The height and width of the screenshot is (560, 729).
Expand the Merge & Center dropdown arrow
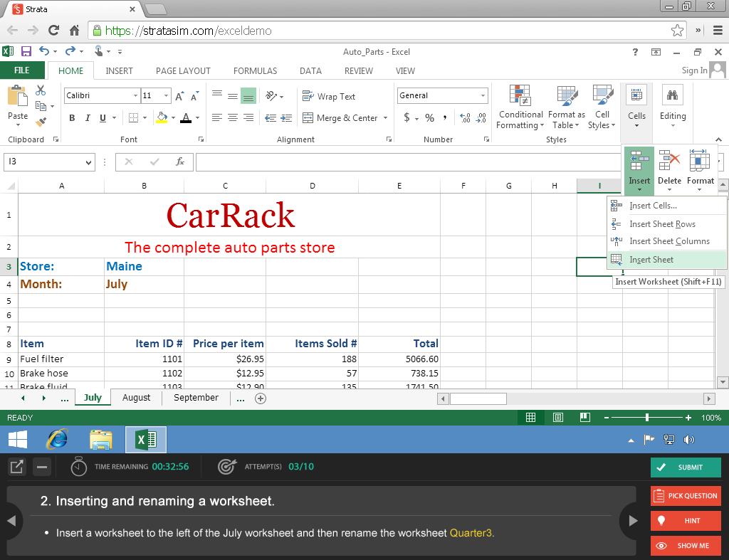tap(385, 118)
